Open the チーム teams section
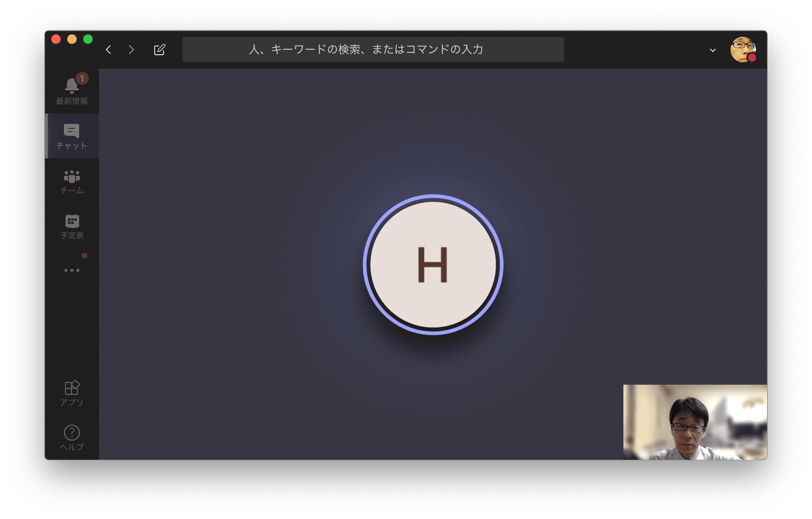 pos(71,181)
